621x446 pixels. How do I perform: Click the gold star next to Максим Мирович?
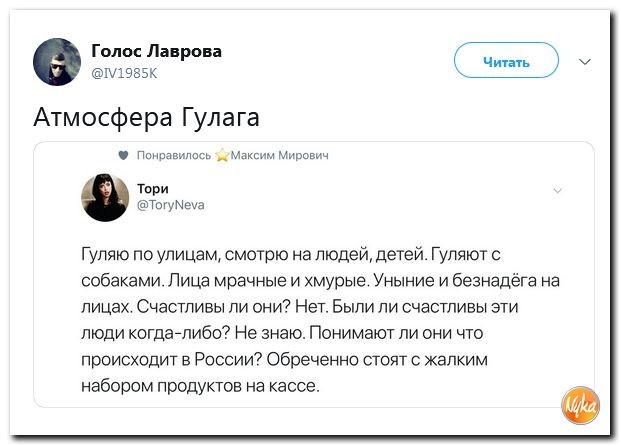[x=223, y=156]
